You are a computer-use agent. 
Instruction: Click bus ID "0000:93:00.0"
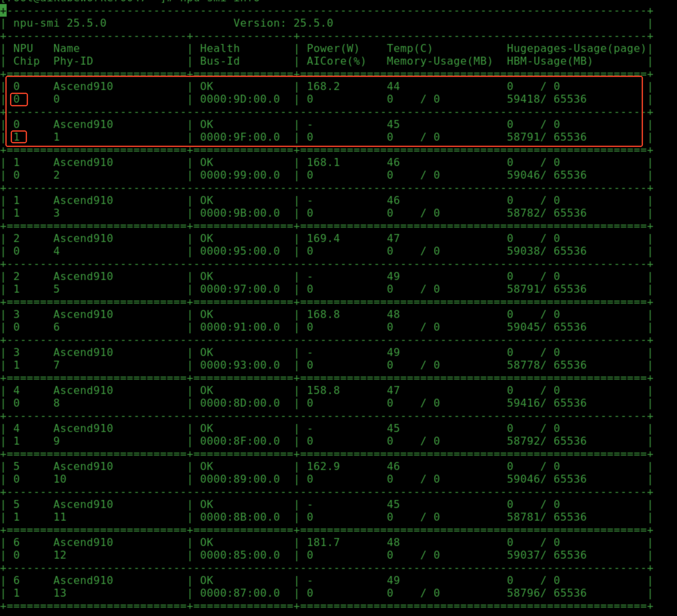[240, 365]
